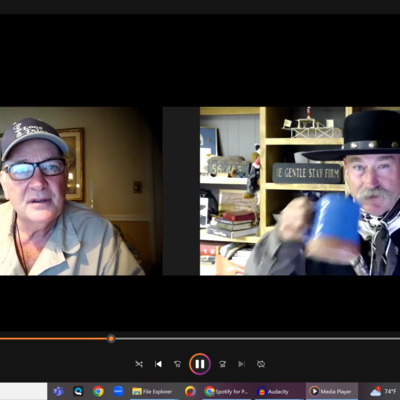Open the Chrome icon next to Zoom
The image size is (400, 400).
98,391
